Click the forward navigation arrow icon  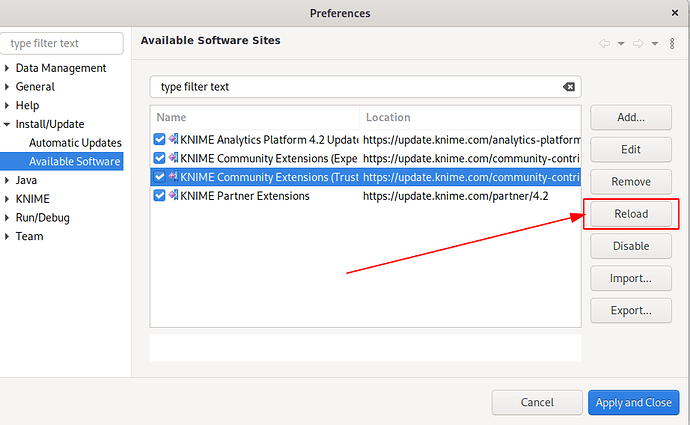tap(638, 43)
